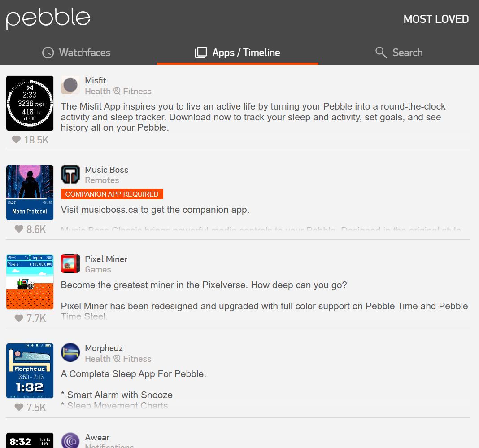Screen dimensions: 479x448
Task: Open the Pixel Miner title link
Action: (x=106, y=259)
